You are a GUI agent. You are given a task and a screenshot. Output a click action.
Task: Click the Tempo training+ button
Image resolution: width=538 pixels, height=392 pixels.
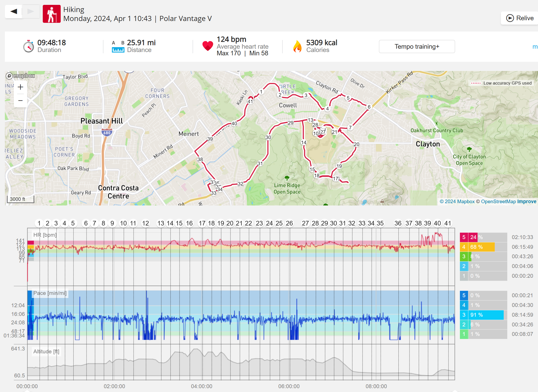click(x=417, y=47)
